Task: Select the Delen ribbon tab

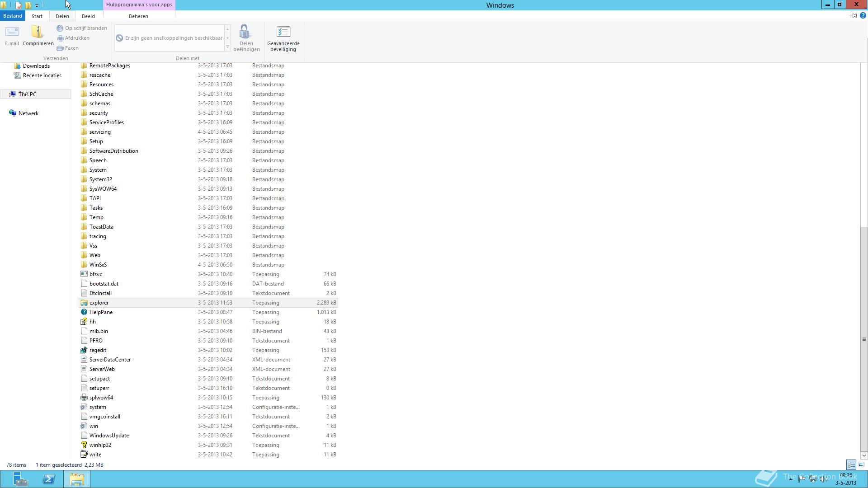Action: 62,16
